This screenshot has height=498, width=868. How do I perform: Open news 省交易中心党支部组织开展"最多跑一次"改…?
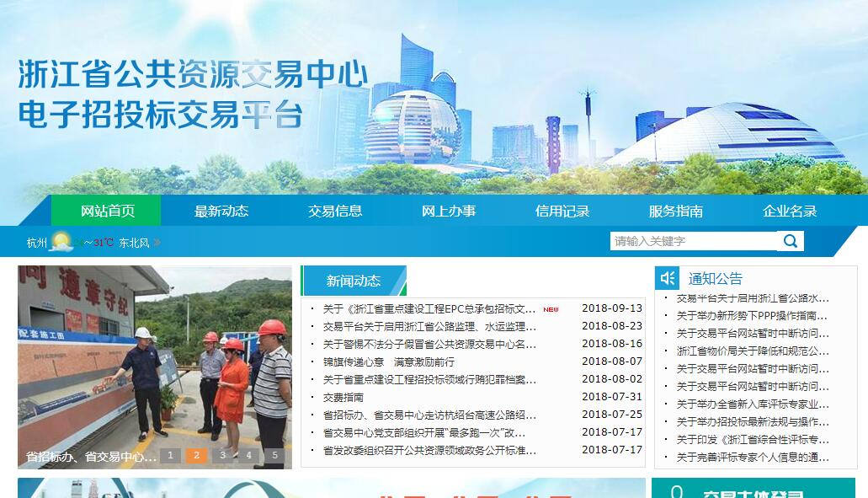click(424, 433)
